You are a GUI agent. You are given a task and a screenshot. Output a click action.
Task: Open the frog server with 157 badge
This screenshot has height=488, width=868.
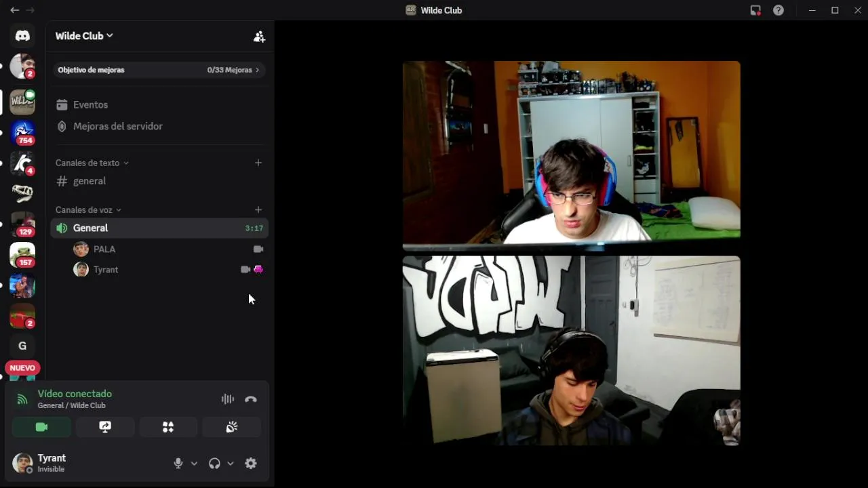(22, 255)
